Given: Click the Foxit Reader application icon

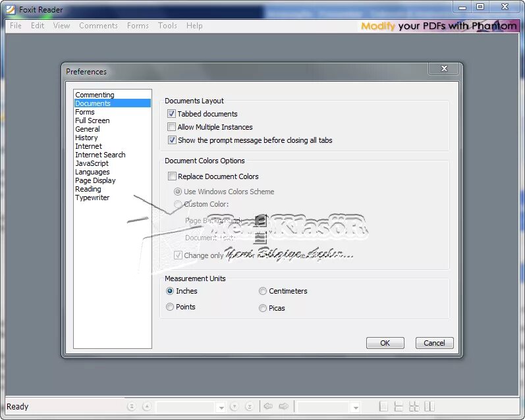Looking at the screenshot, I should [x=11, y=10].
